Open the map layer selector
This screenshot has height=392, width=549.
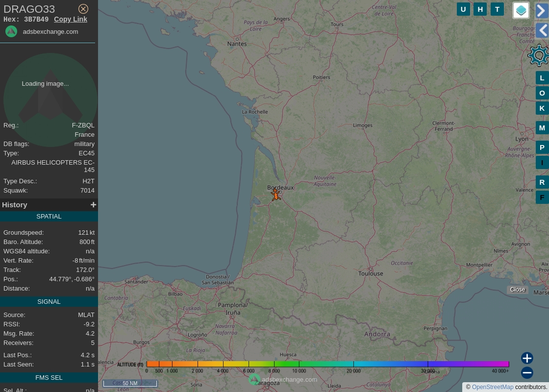(521, 10)
